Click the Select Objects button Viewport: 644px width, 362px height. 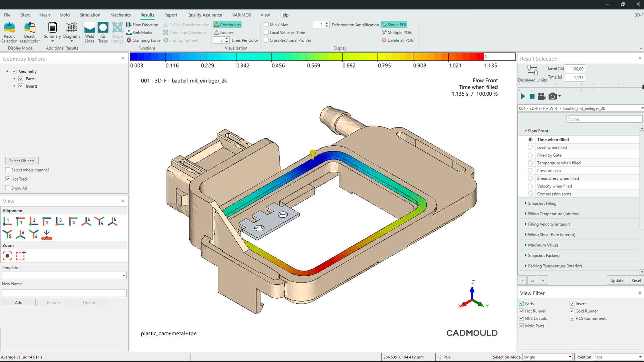[22, 161]
